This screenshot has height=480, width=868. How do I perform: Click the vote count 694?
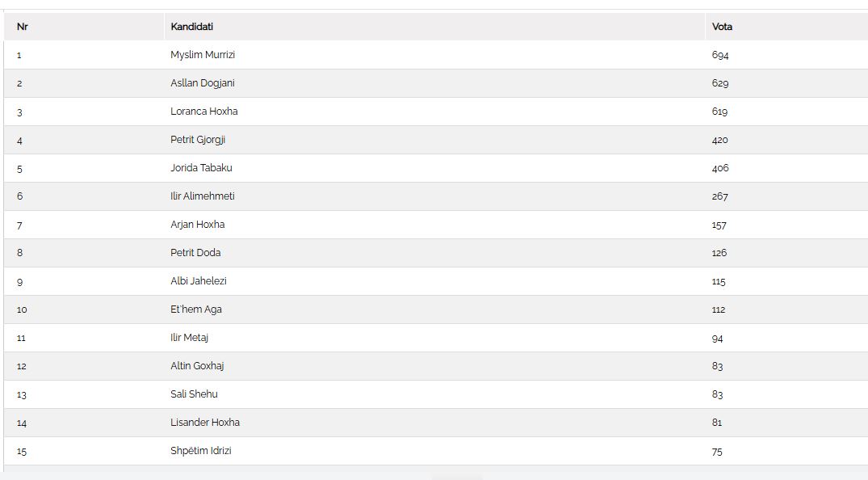(x=720, y=56)
